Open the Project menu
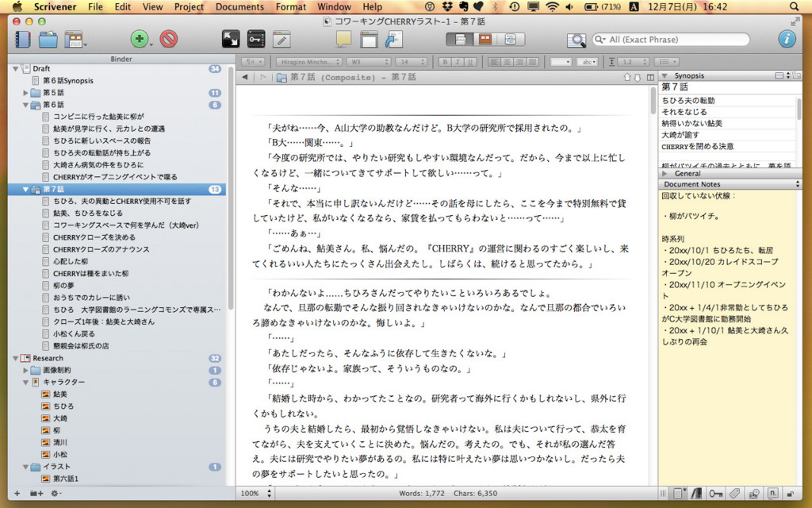 click(189, 6)
